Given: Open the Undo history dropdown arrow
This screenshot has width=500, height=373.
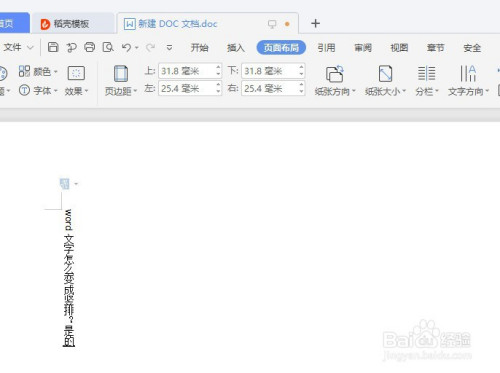Looking at the screenshot, I should pyautogui.click(x=137, y=48).
